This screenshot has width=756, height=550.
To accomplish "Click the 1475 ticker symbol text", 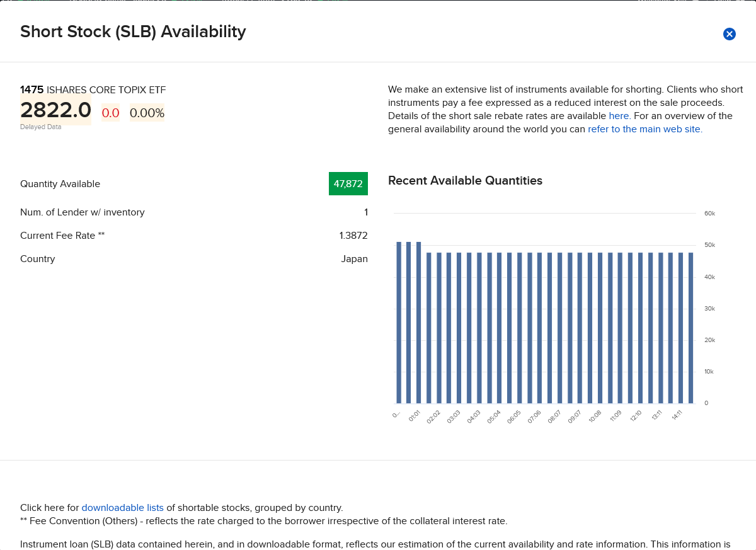I will coord(32,89).
